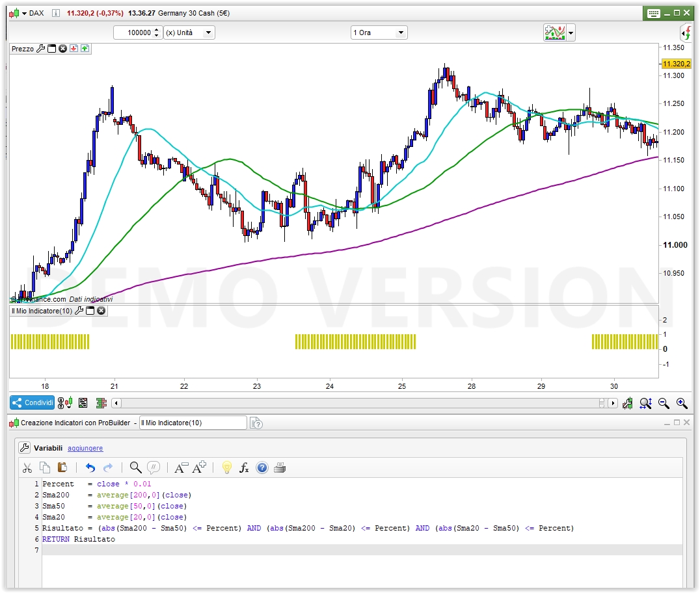This screenshot has width=700, height=593.
Task: Click the chart scrollbar right arrow
Action: pyautogui.click(x=613, y=403)
